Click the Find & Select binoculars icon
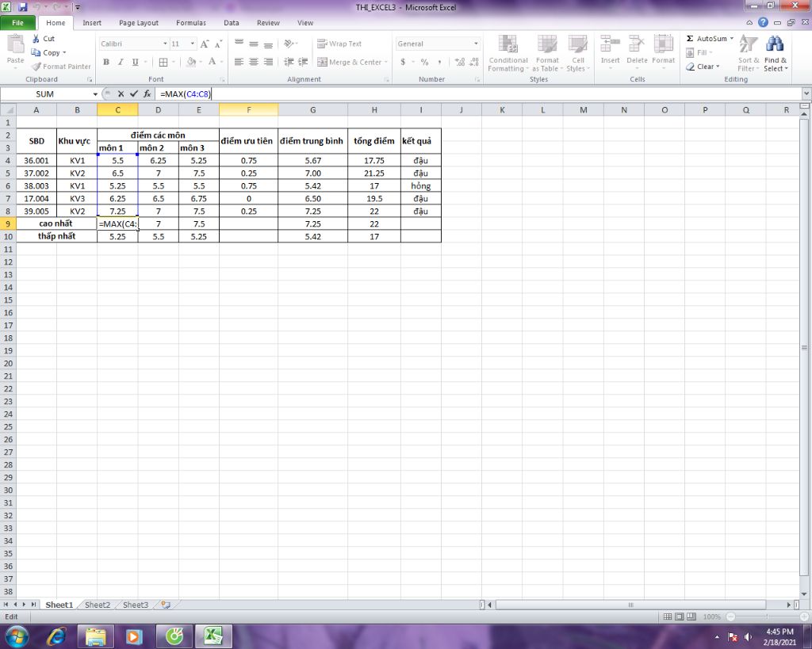812x649 pixels. 775,44
